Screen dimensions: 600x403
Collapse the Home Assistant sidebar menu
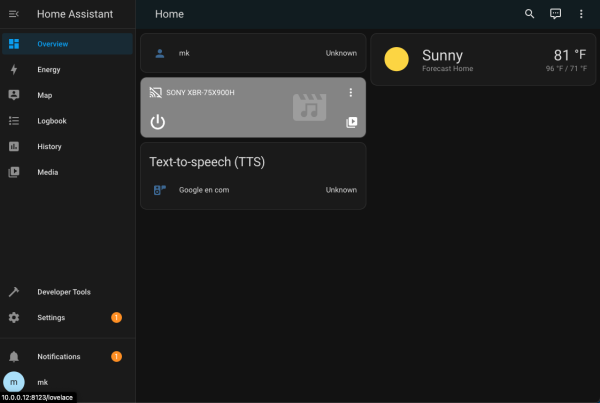pyautogui.click(x=14, y=14)
